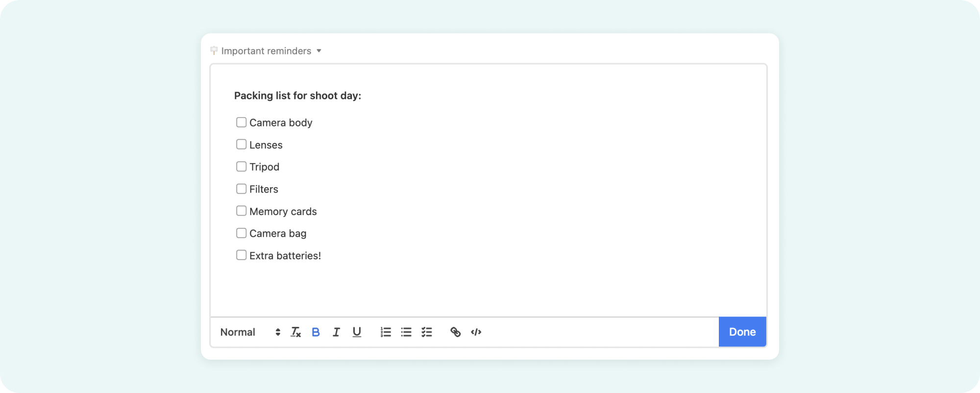Insert a checklist
The height and width of the screenshot is (393, 980).
pyautogui.click(x=427, y=332)
